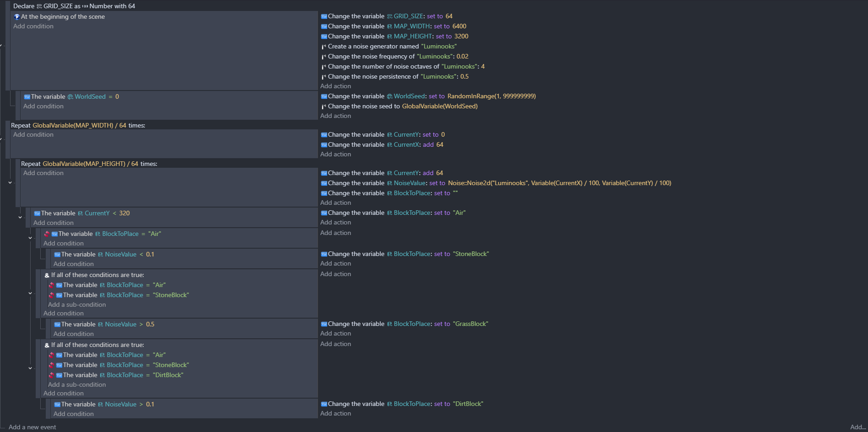Collapse the Repeat MAP_HEIGHT event using its chevron
The image size is (868, 432).
(10, 182)
